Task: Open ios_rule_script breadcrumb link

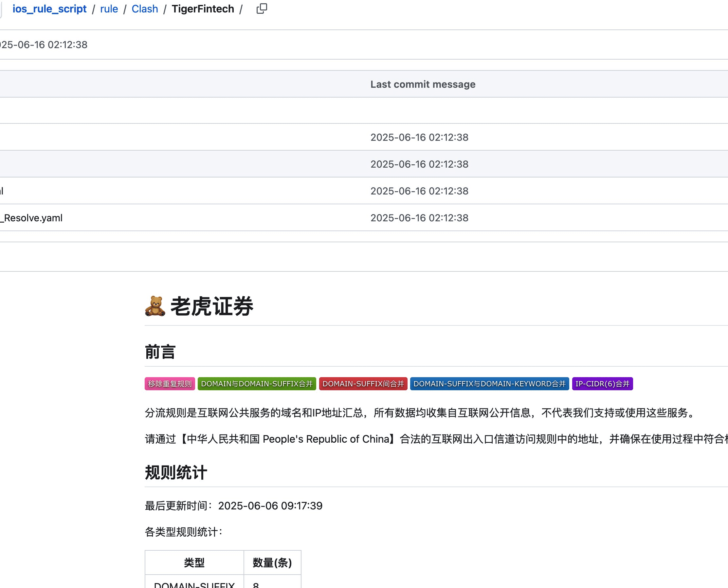Action: [49, 9]
